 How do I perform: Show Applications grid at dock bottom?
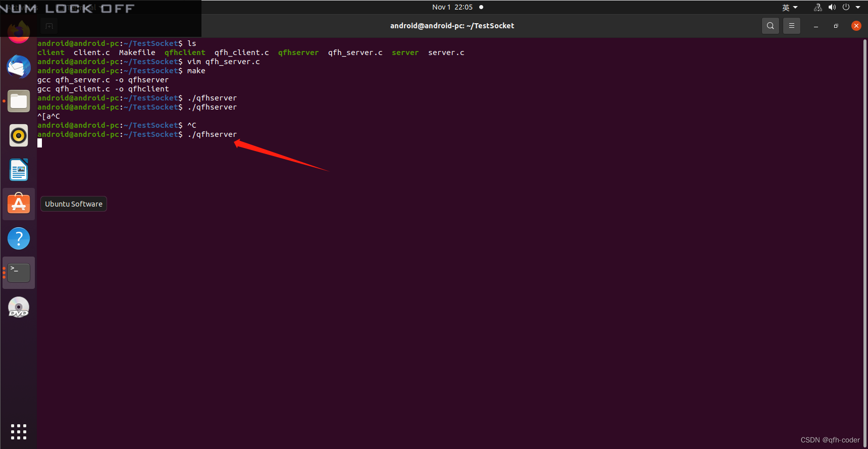(19, 431)
